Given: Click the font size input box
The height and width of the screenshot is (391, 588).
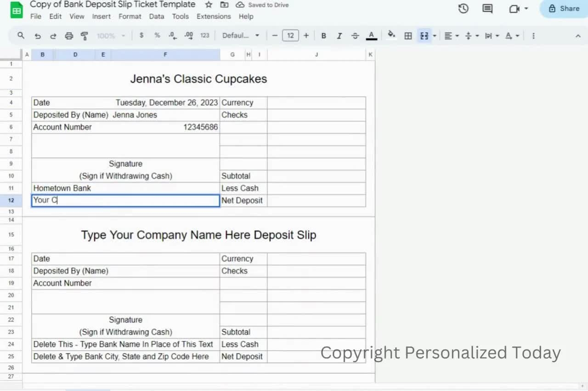Looking at the screenshot, I should (290, 36).
